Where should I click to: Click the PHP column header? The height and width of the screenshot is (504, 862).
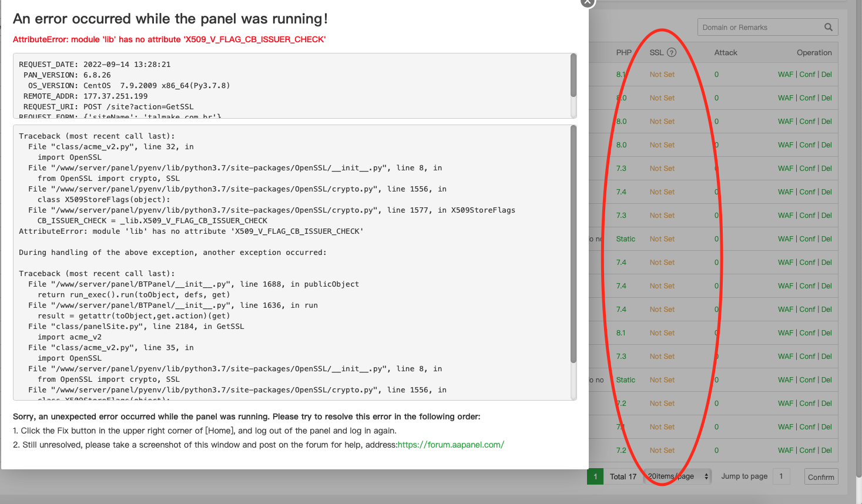[x=623, y=52]
